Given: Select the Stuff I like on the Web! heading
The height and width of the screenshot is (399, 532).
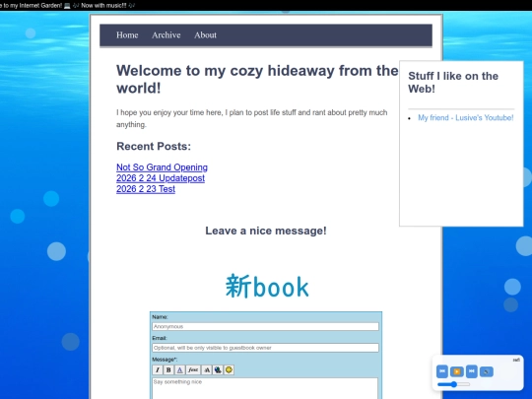Looking at the screenshot, I should click(453, 83).
